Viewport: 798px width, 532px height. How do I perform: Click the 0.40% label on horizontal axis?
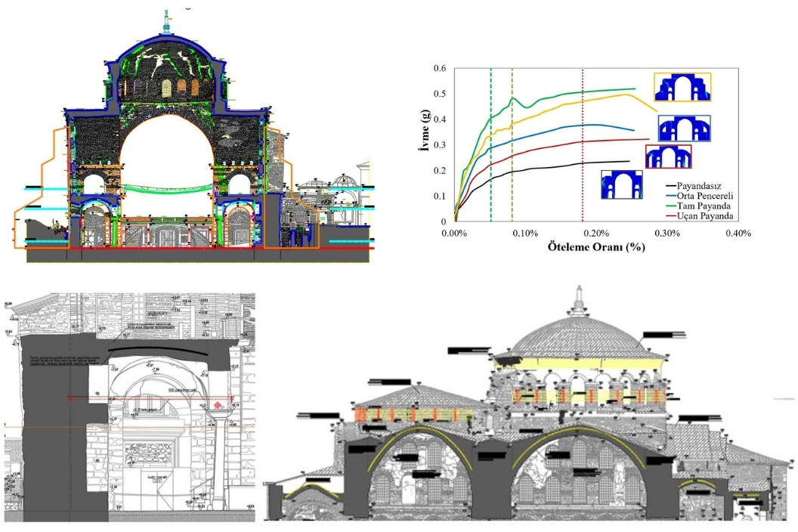[738, 234]
